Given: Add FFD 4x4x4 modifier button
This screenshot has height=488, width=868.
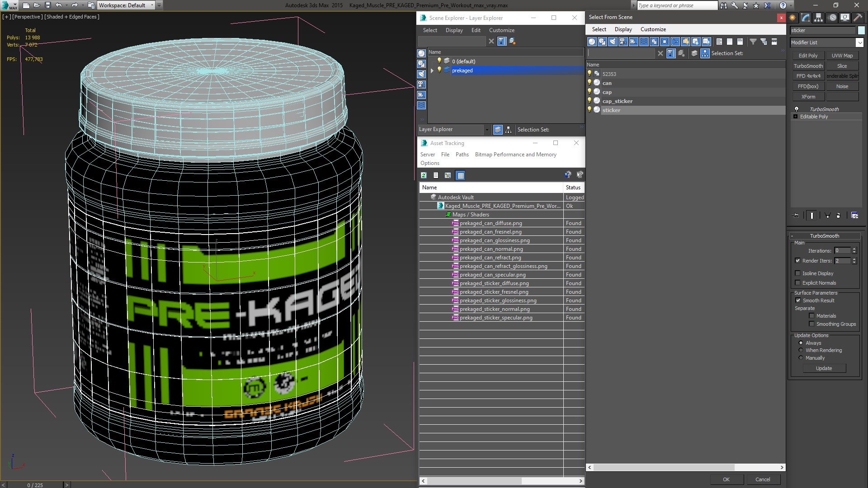Looking at the screenshot, I should 808,76.
